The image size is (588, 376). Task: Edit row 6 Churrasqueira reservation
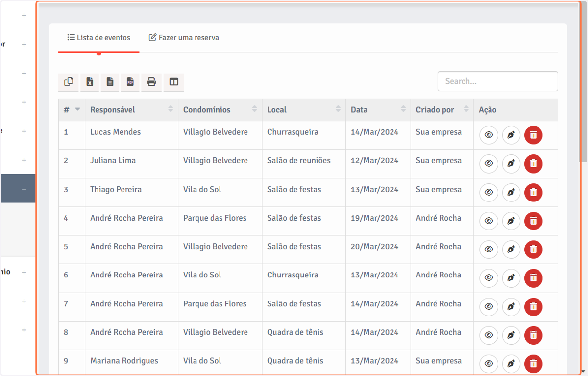(x=511, y=278)
